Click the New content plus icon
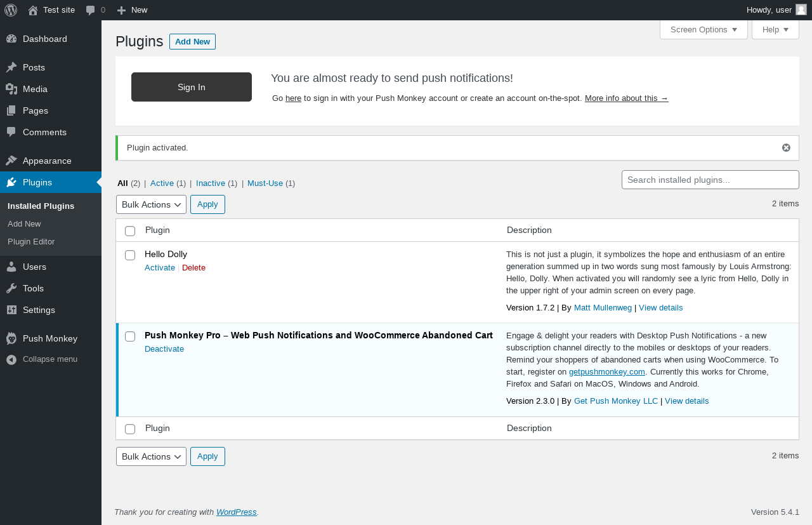Screen dimensions: 812x525 click(121, 10)
